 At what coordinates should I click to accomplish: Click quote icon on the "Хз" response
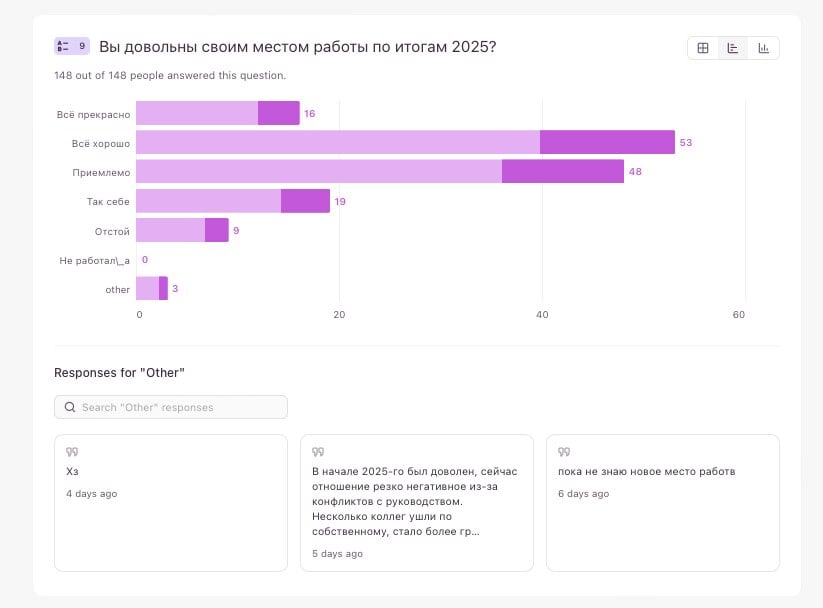click(72, 452)
